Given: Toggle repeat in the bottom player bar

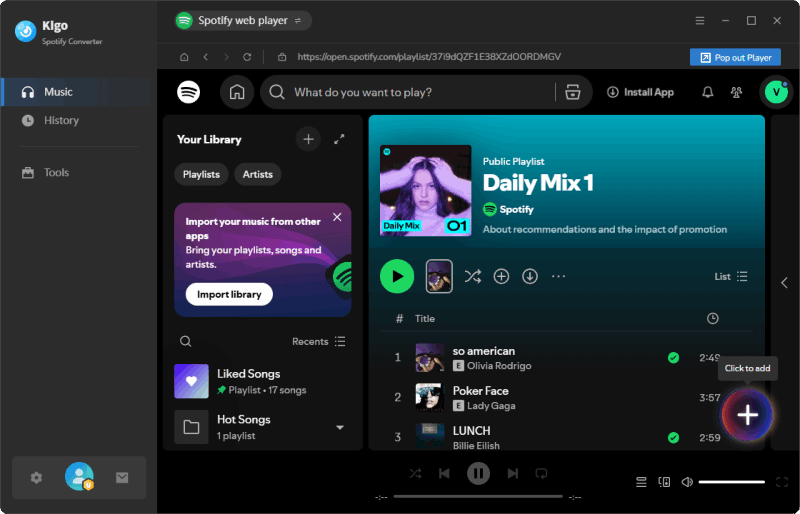Looking at the screenshot, I should [541, 474].
